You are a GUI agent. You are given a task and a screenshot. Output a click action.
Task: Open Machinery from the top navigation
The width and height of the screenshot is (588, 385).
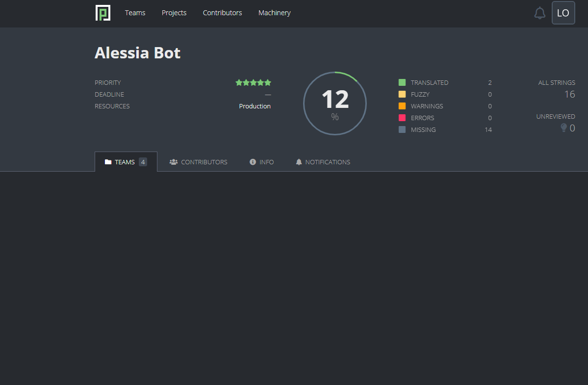coord(274,13)
